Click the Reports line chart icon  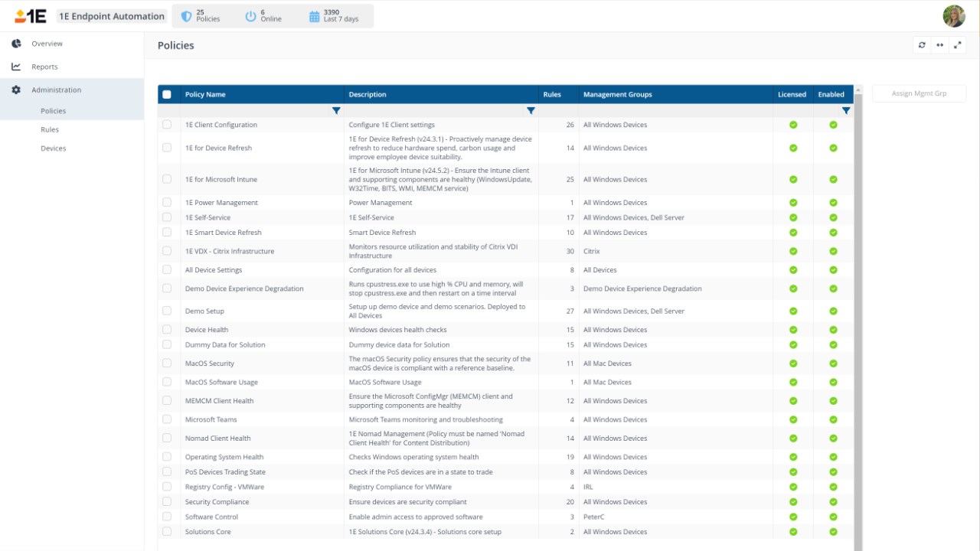[16, 67]
